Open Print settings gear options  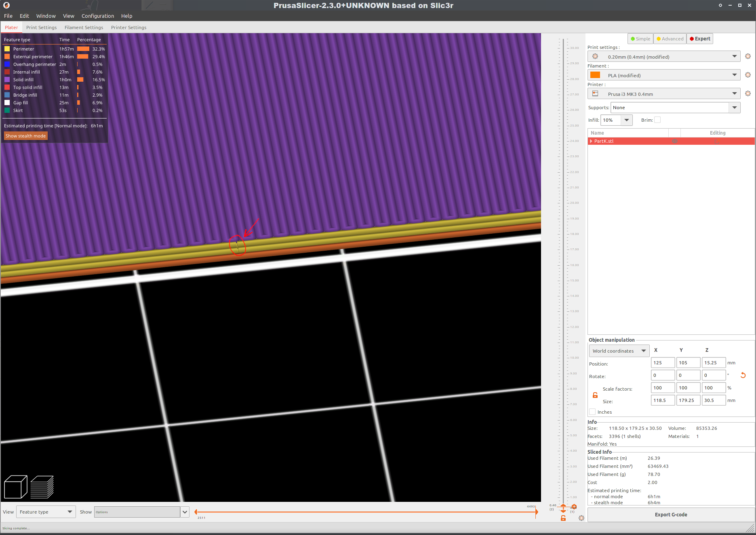point(748,56)
